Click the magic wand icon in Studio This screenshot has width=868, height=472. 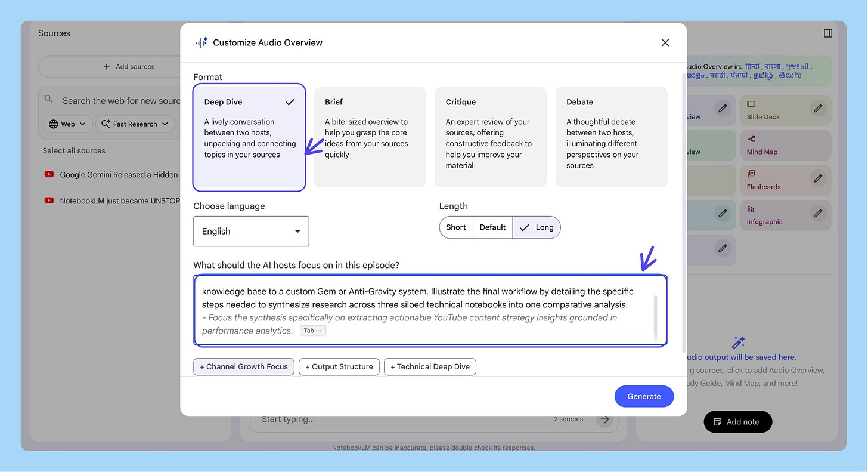tap(738, 343)
